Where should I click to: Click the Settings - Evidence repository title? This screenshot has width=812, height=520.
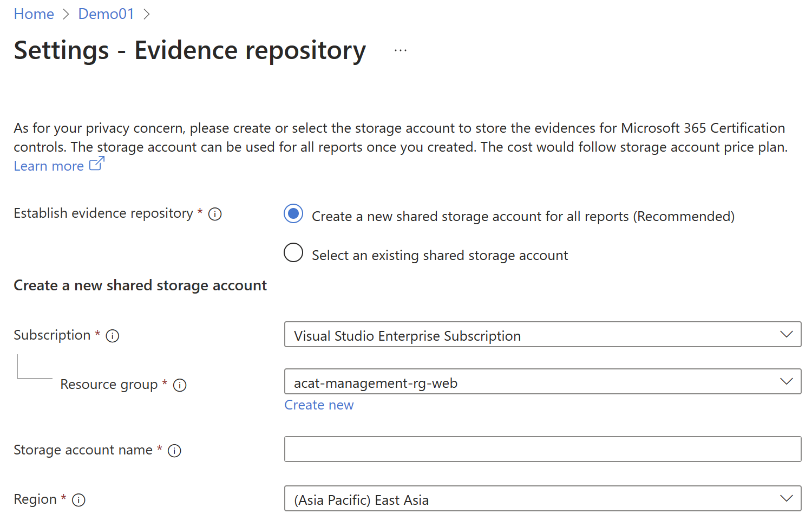pyautogui.click(x=190, y=50)
